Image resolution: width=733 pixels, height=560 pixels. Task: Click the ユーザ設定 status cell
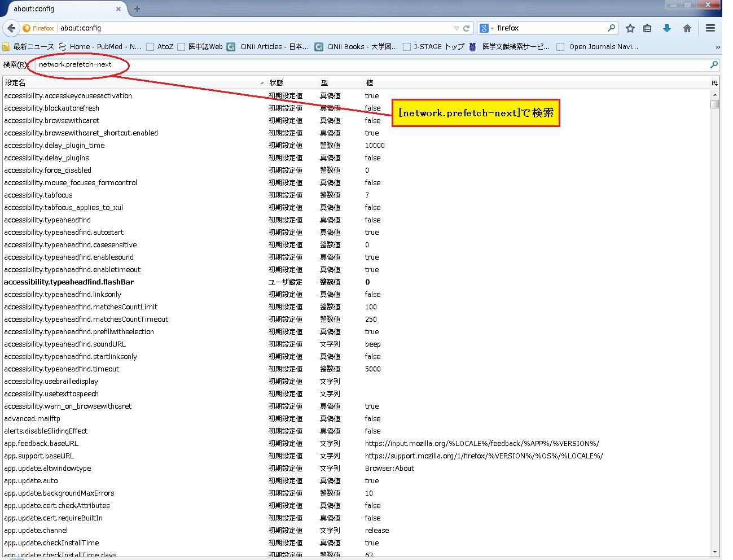(x=286, y=282)
